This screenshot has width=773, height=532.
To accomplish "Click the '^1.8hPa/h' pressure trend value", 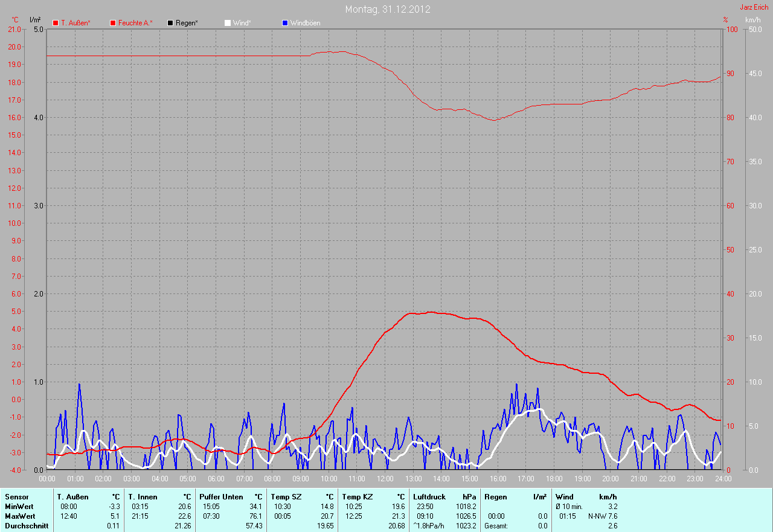I will pos(429,526).
